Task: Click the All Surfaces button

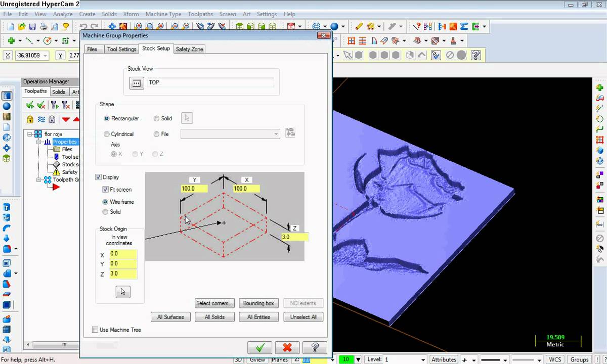Action: point(170,317)
